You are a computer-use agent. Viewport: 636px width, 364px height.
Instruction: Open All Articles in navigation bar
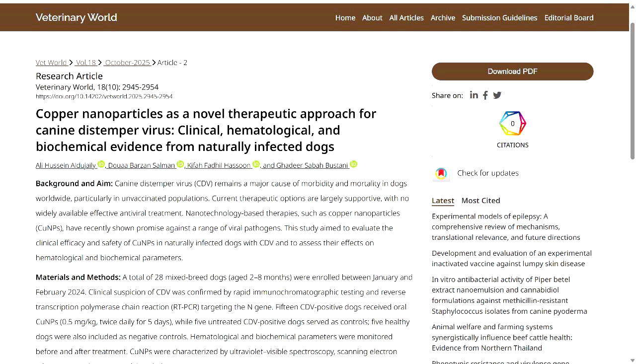(406, 18)
